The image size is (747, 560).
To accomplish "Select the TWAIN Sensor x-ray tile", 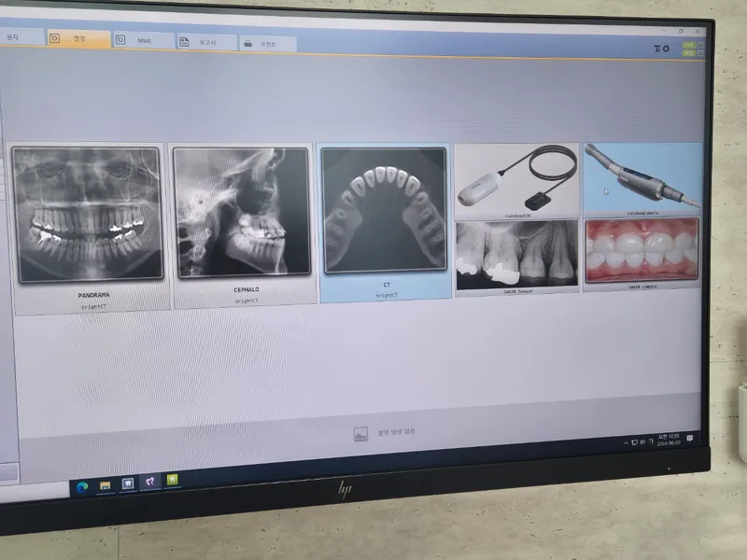I will (x=517, y=257).
